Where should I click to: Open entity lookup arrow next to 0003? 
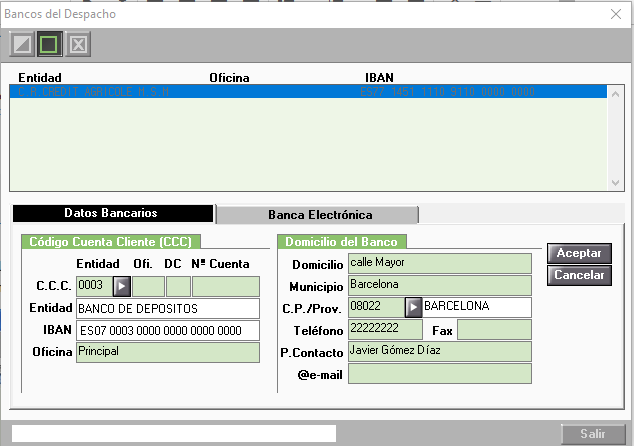(121, 286)
